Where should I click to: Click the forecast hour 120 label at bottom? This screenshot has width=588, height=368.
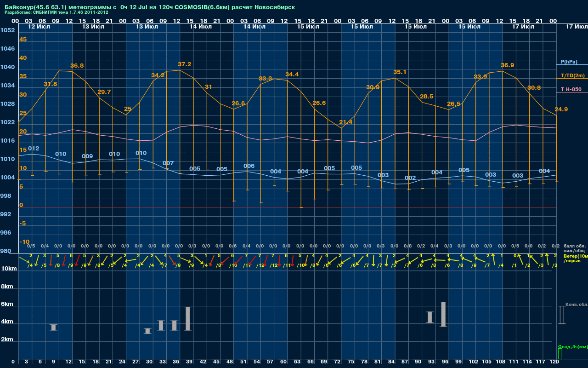click(554, 362)
